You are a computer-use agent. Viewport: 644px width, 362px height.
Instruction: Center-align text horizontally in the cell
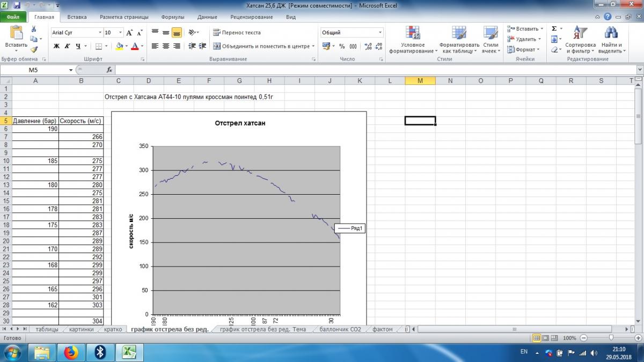pyautogui.click(x=165, y=47)
